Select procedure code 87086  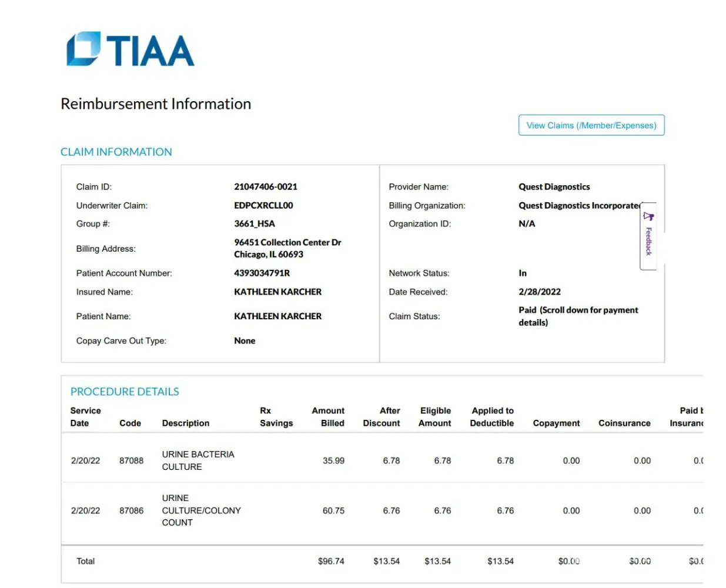tap(131, 511)
